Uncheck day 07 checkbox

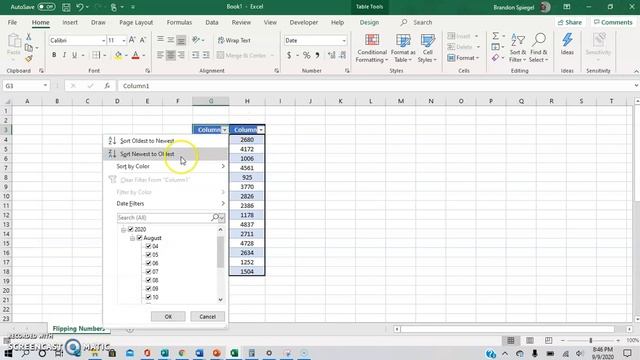point(148,271)
